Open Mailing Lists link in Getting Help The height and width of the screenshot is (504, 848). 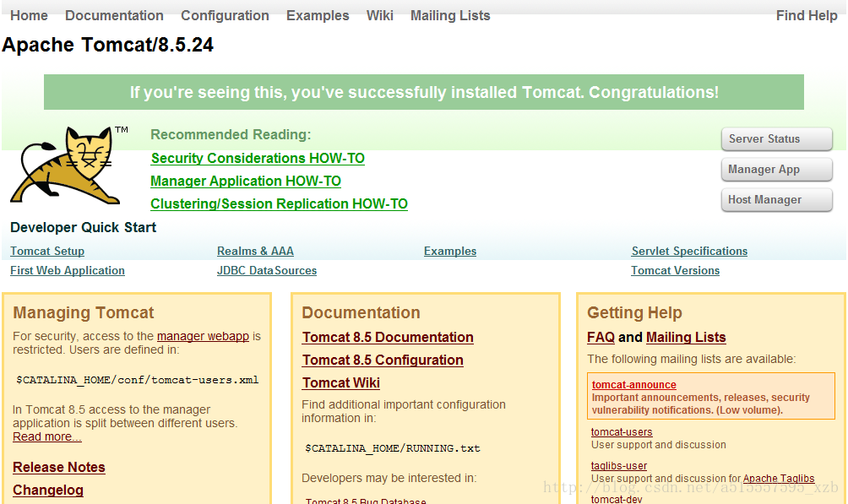[686, 338]
